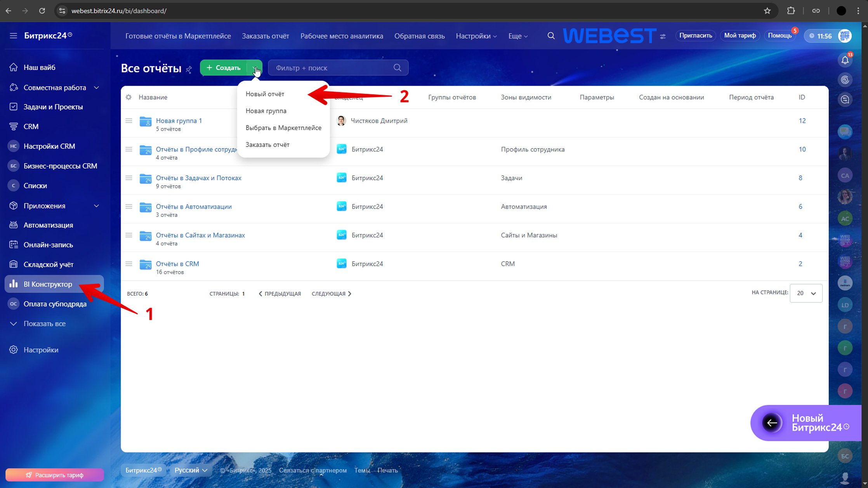
Task: Pin the Все отчёты page title
Action: point(189,69)
